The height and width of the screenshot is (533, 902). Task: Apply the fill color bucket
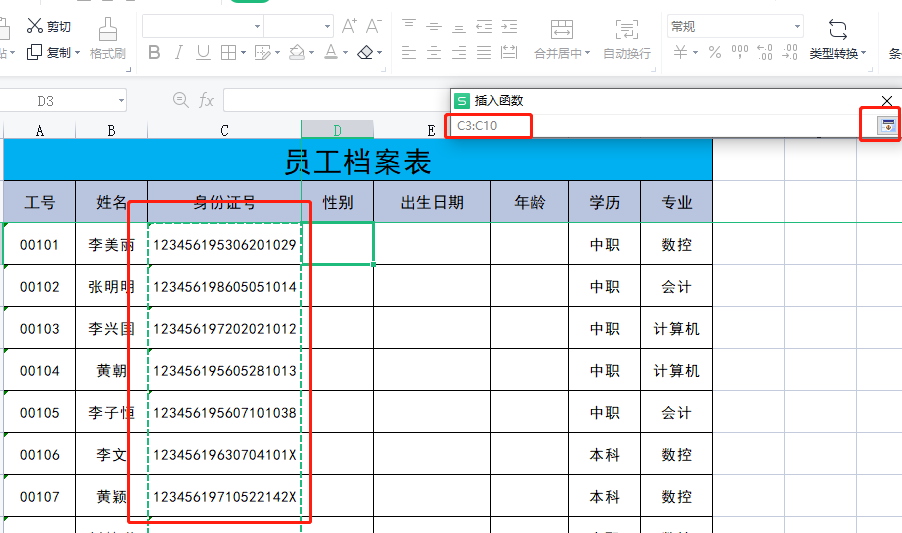click(297, 52)
